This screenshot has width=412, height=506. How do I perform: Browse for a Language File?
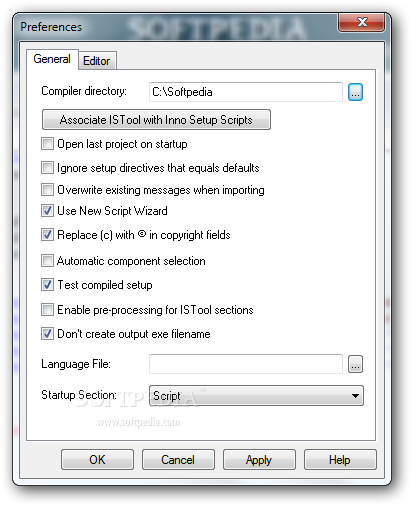pyautogui.click(x=355, y=364)
